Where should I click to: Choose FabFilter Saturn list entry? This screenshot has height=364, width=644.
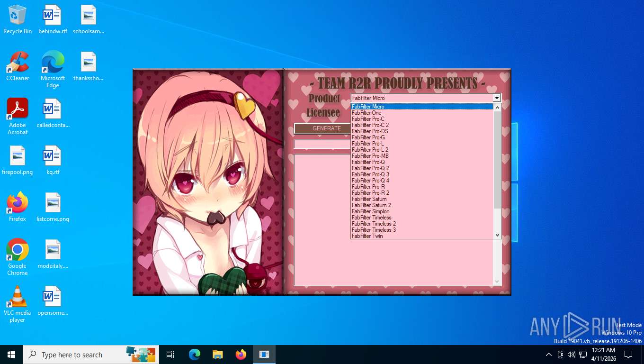point(422,199)
